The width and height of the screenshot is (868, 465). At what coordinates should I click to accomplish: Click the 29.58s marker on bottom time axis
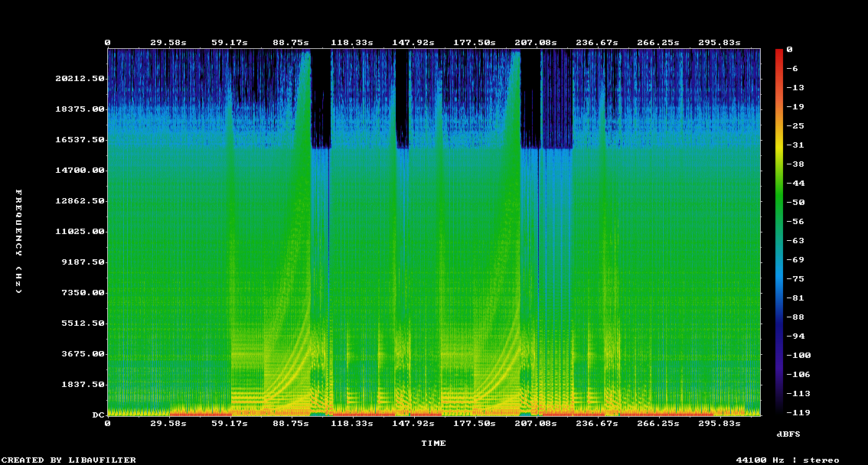coord(167,423)
